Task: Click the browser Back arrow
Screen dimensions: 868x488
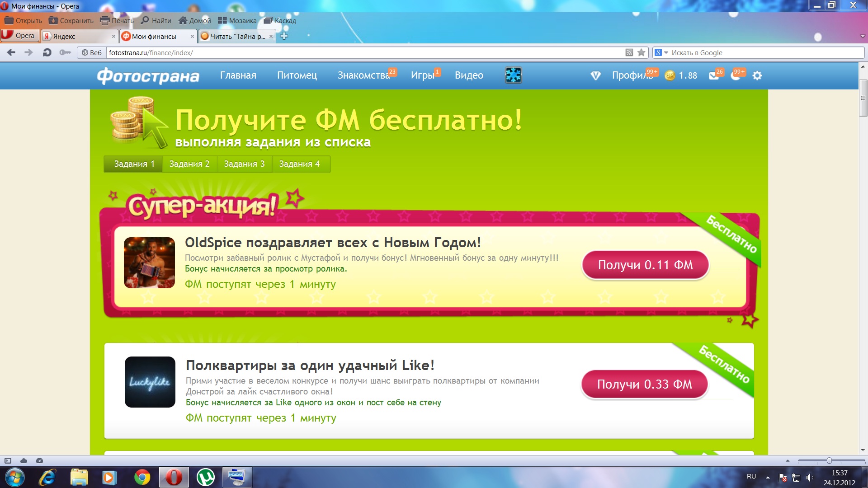Action: (11, 52)
